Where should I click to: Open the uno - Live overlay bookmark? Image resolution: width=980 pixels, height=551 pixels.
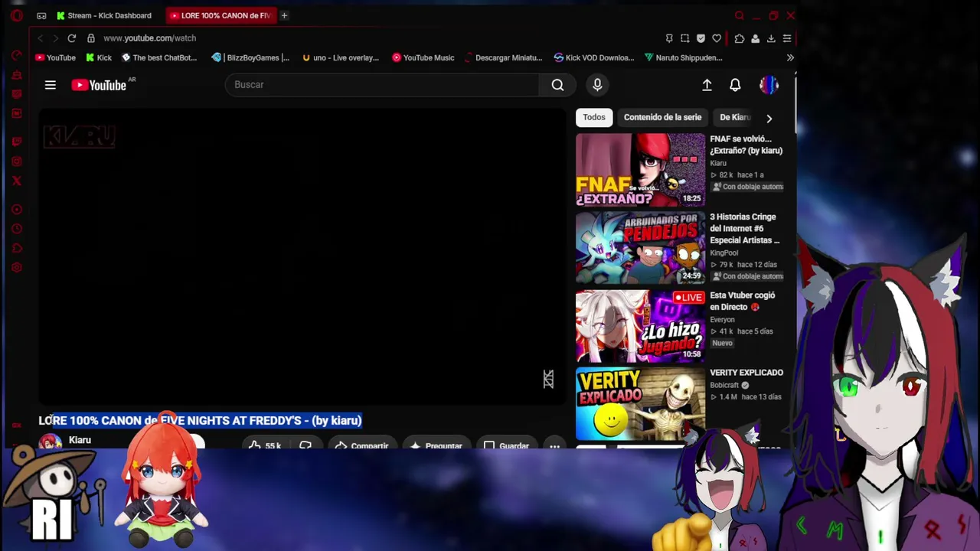tap(341, 57)
